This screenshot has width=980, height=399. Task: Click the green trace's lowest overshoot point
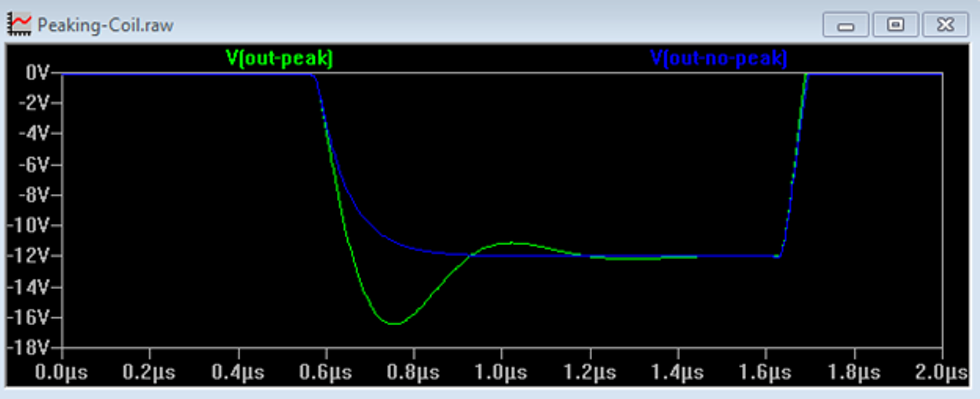pos(393,323)
